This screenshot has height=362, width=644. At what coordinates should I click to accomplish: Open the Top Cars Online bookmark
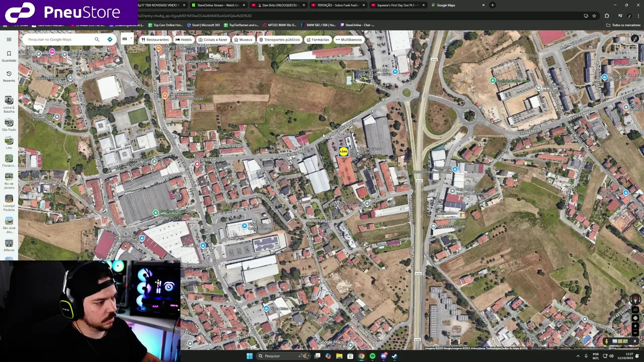click(x=165, y=25)
